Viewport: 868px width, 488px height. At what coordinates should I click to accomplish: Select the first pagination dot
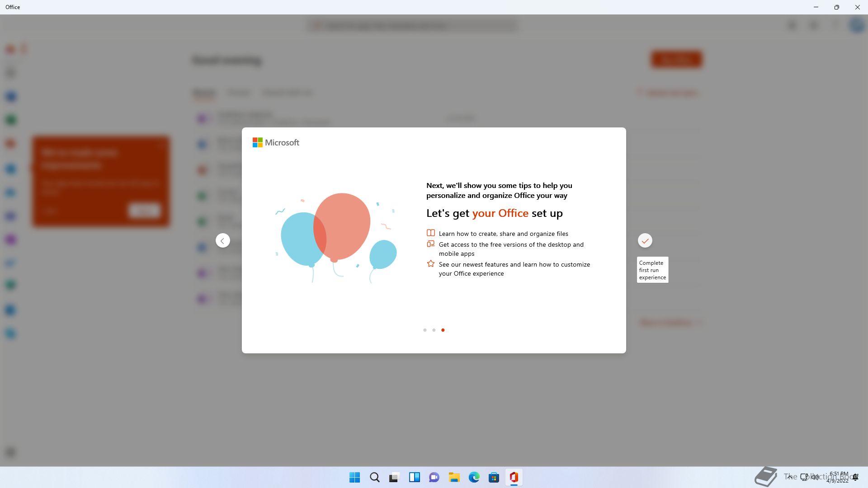point(425,330)
